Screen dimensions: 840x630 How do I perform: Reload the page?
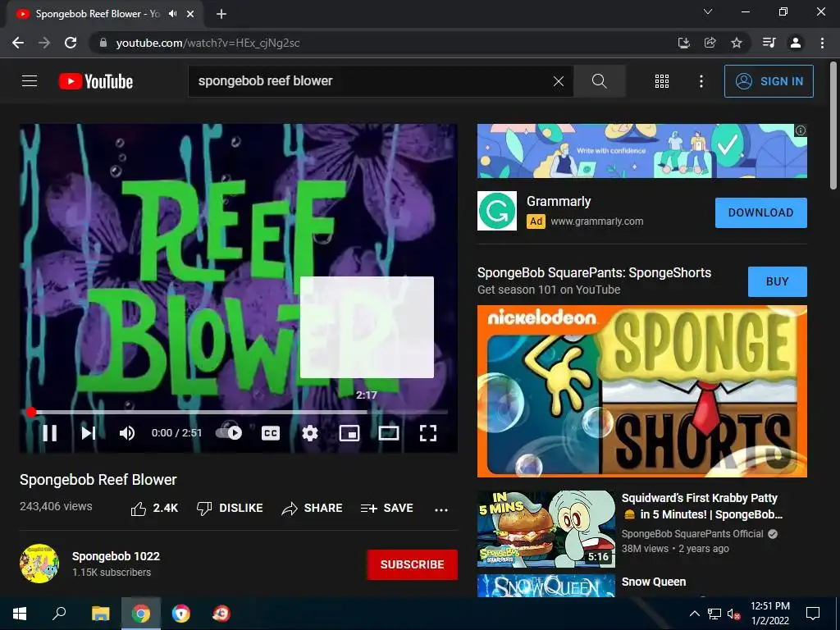click(71, 43)
